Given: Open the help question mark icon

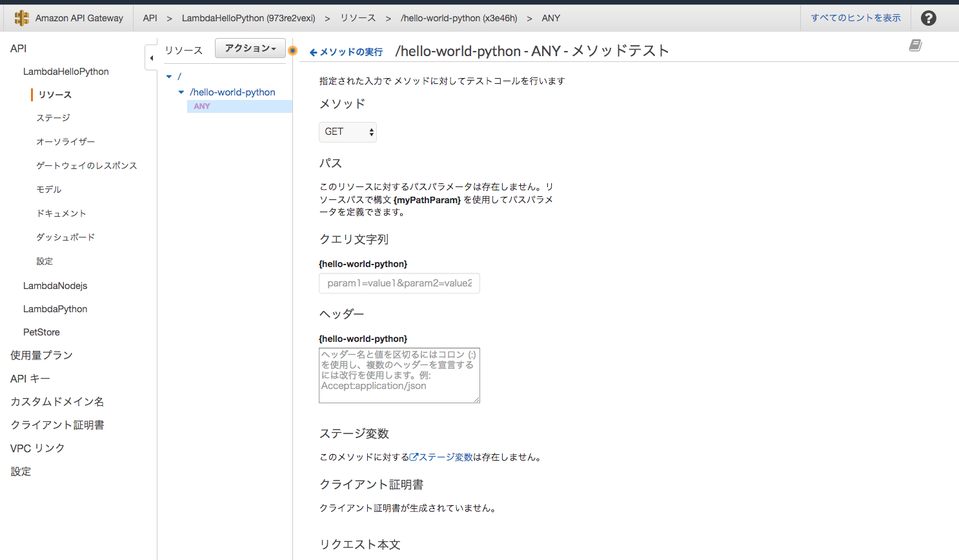Looking at the screenshot, I should (928, 18).
